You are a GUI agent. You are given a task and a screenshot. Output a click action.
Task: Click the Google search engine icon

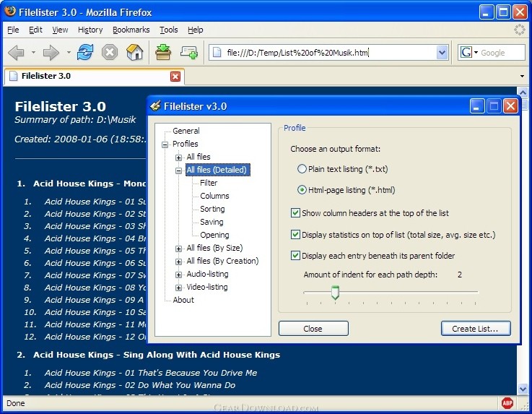466,52
